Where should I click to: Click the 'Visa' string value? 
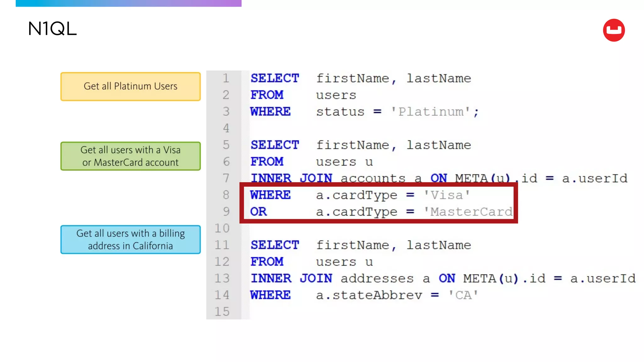tap(447, 195)
